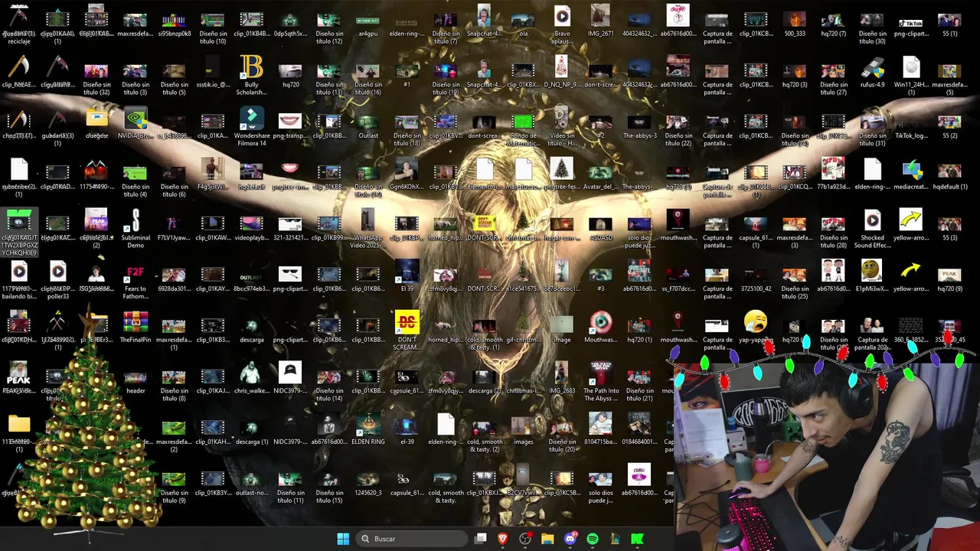Select the 77b1a923d... image file
980x551 pixels.
pyautogui.click(x=833, y=173)
